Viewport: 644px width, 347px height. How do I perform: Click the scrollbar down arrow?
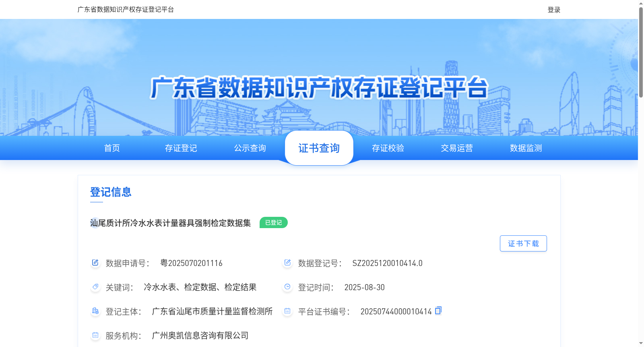click(641, 343)
